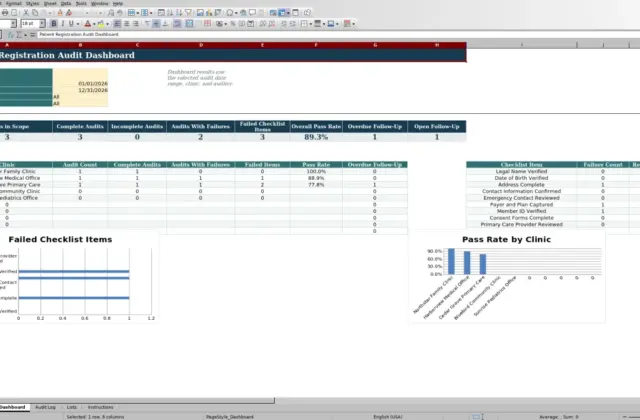Open the special character dropdown arrow
640x420 pixels.
tap(236, 13)
